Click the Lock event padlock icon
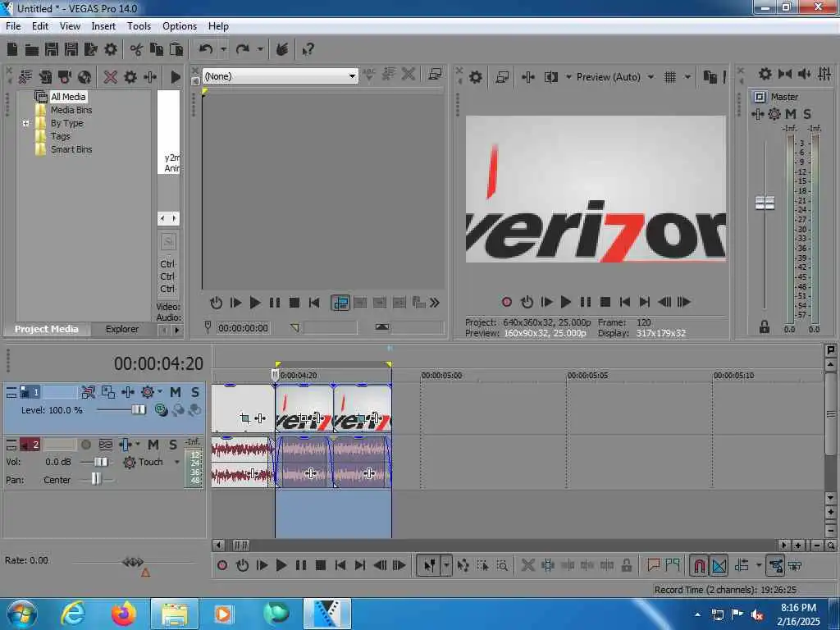The height and width of the screenshot is (630, 840). coord(626,566)
